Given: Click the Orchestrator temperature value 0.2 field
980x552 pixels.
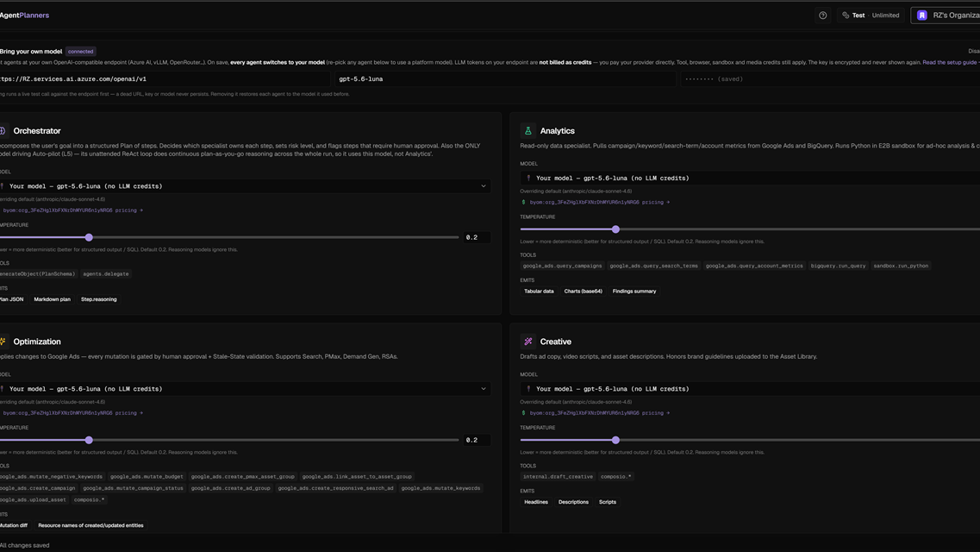Looking at the screenshot, I should [477, 237].
